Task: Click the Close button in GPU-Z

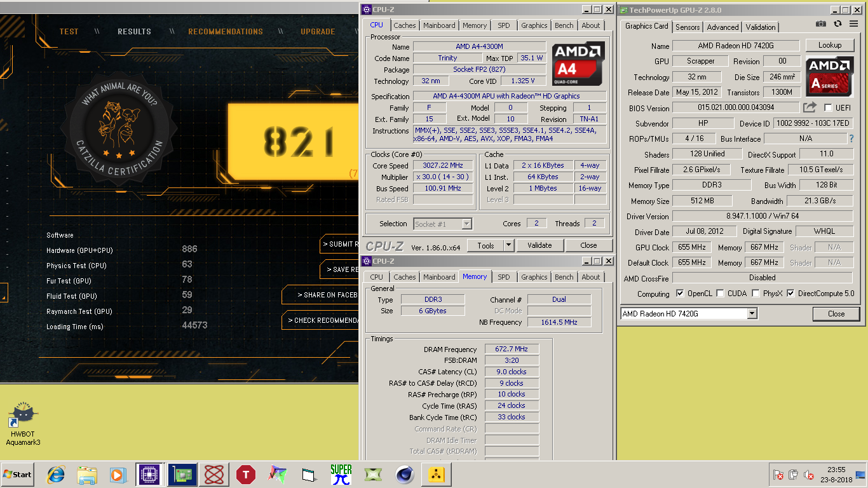Action: (836, 313)
